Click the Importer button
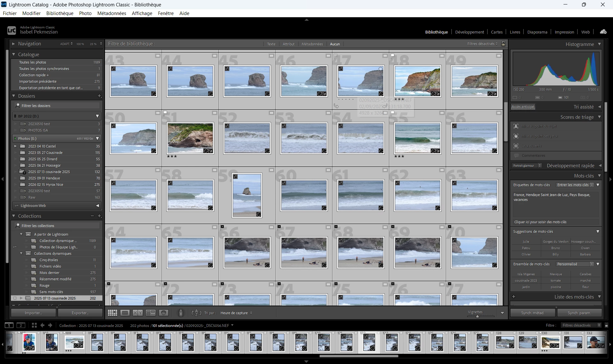This screenshot has height=364, width=613. 33,313
